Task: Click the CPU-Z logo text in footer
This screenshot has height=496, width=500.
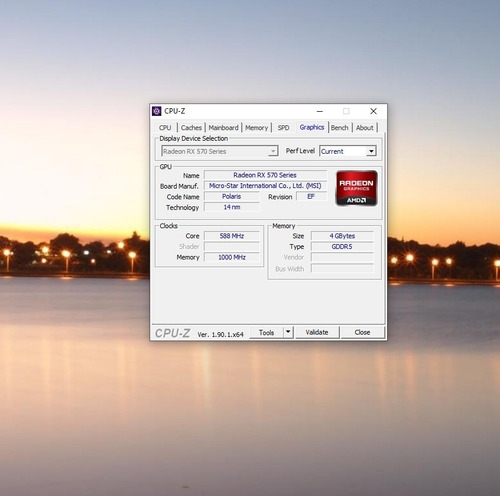Action: 172,333
